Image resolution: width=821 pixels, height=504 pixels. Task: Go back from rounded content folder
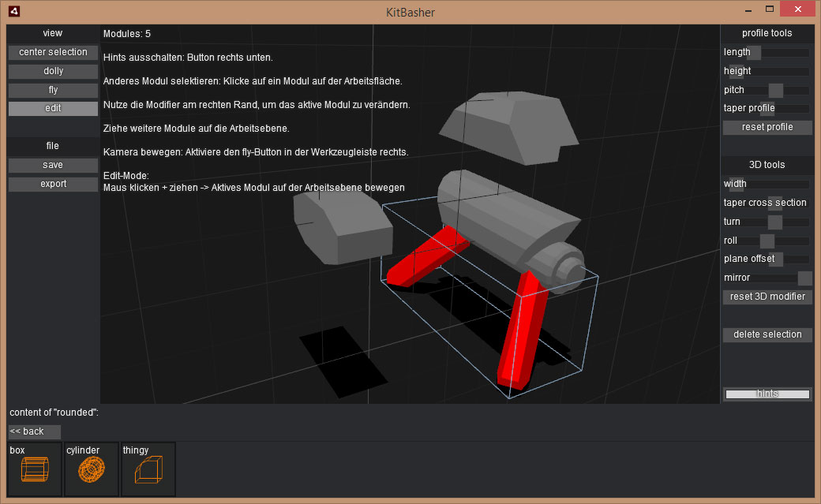(34, 431)
